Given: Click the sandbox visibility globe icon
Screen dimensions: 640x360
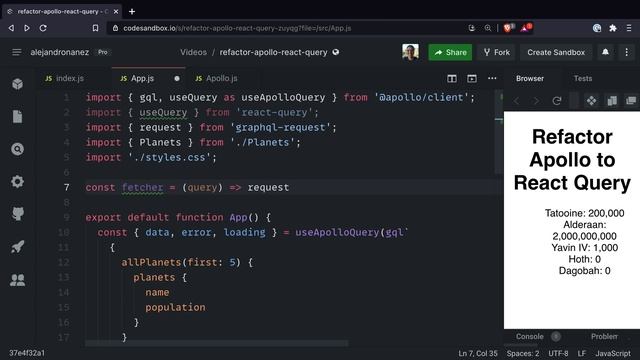Looking at the screenshot, I should point(336,52).
